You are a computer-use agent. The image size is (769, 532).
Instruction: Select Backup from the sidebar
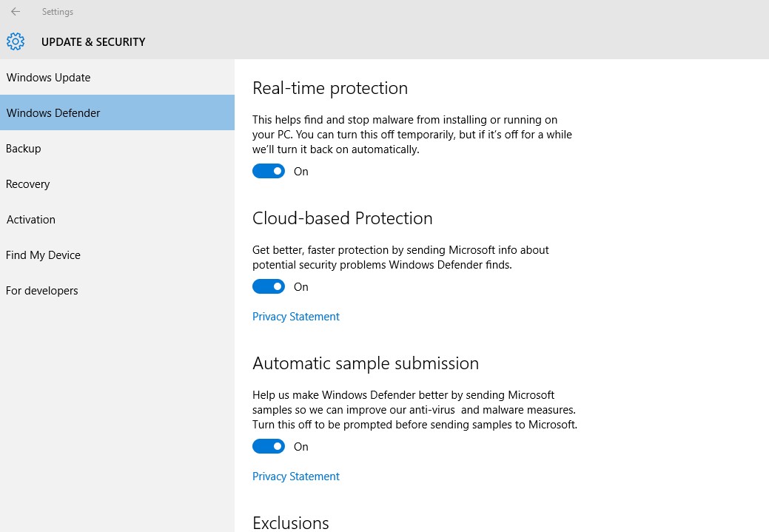tap(23, 148)
